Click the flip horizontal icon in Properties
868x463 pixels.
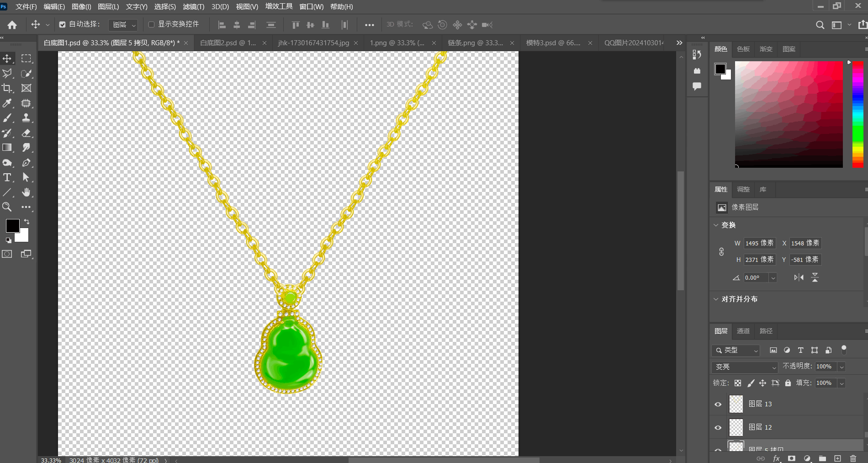[799, 277]
